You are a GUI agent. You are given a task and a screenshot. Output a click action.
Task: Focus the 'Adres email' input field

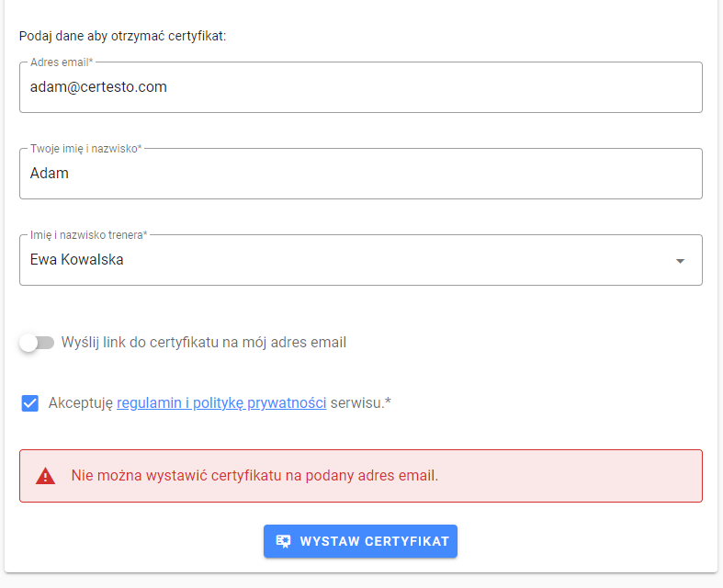pos(361,87)
